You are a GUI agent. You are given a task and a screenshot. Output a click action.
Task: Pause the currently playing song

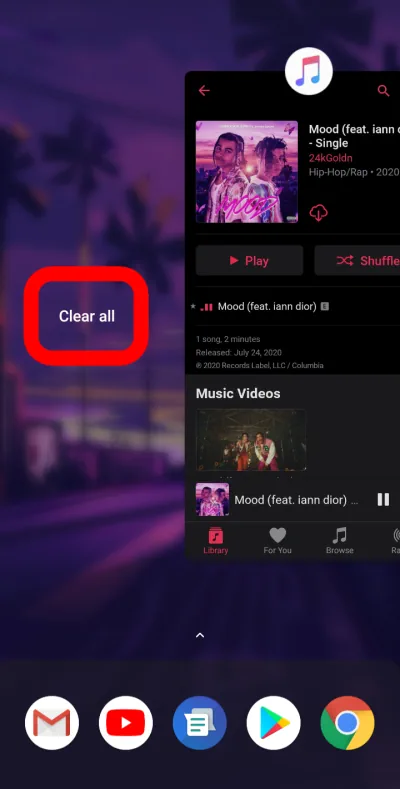point(383,500)
